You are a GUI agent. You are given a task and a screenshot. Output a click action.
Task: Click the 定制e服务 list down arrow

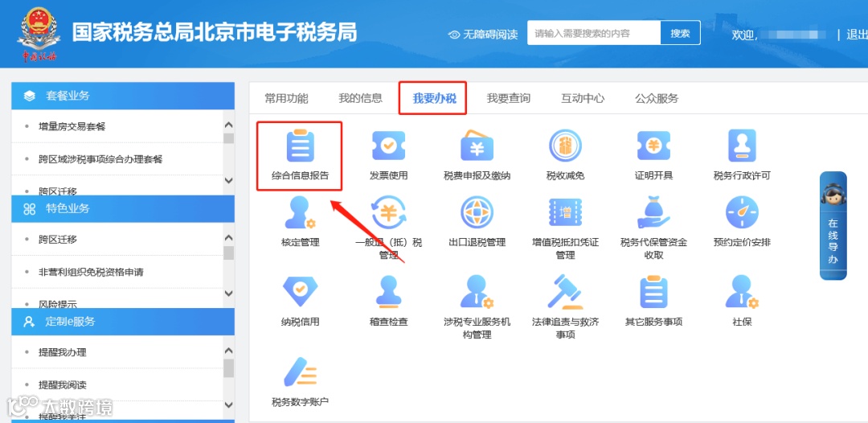point(228,405)
